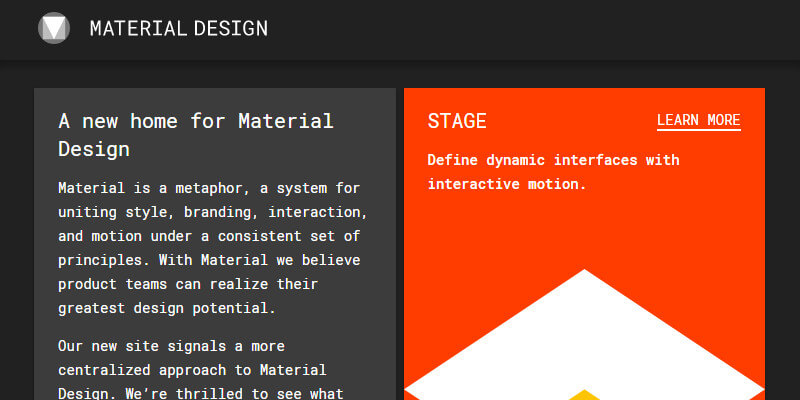
Task: Click the paragraph starting 'Our new site signals'
Action: pos(201,370)
